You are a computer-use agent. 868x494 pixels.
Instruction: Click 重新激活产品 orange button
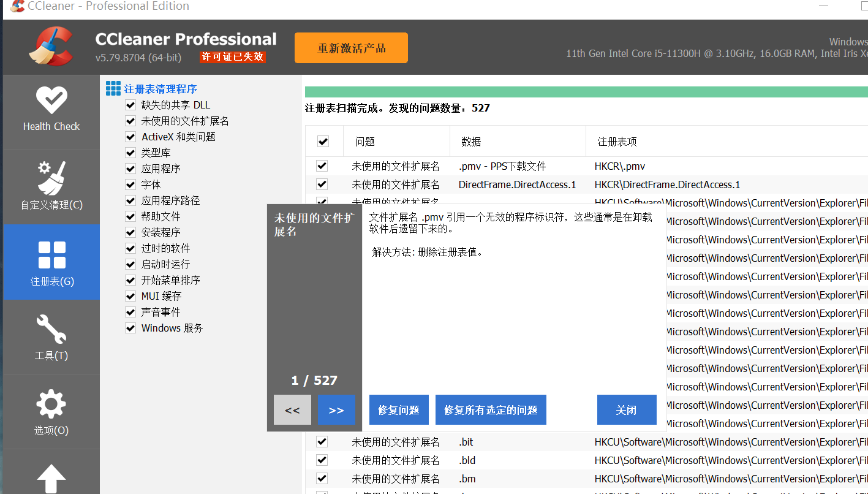point(351,48)
